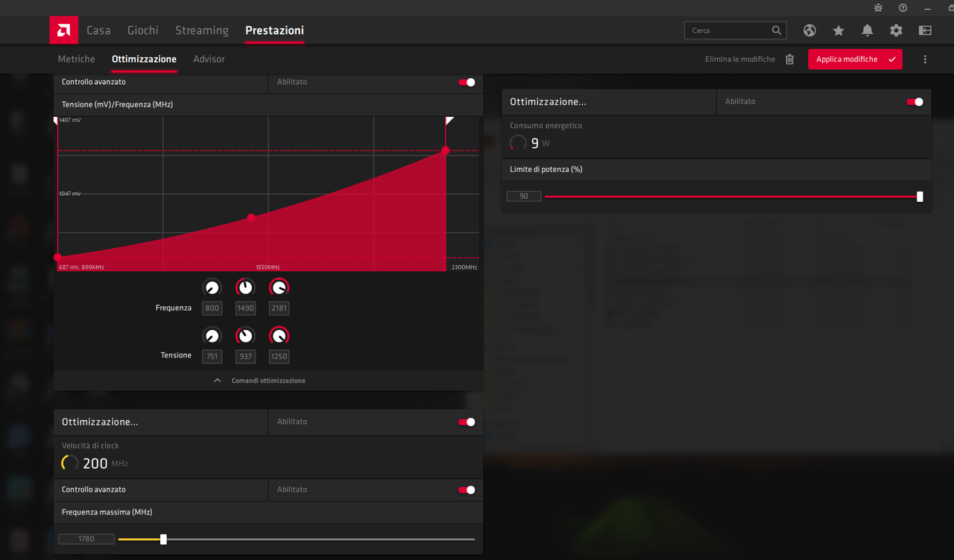Click the Tensione value box 937
This screenshot has height=560, width=954.
pos(245,357)
